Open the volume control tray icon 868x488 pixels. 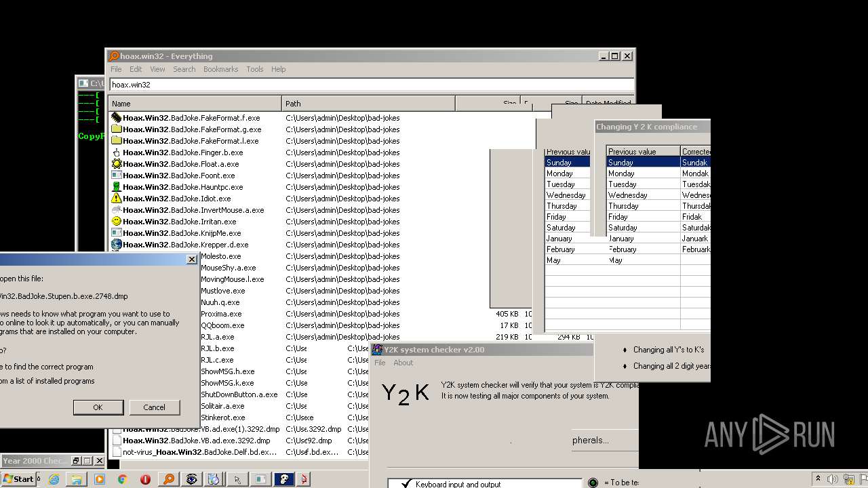tap(832, 479)
